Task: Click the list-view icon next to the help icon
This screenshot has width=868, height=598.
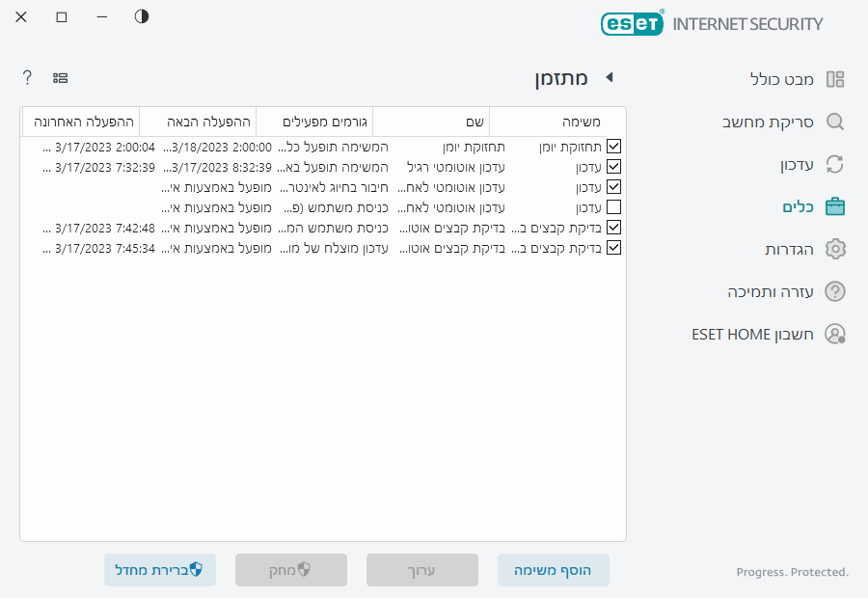Action: (x=61, y=77)
